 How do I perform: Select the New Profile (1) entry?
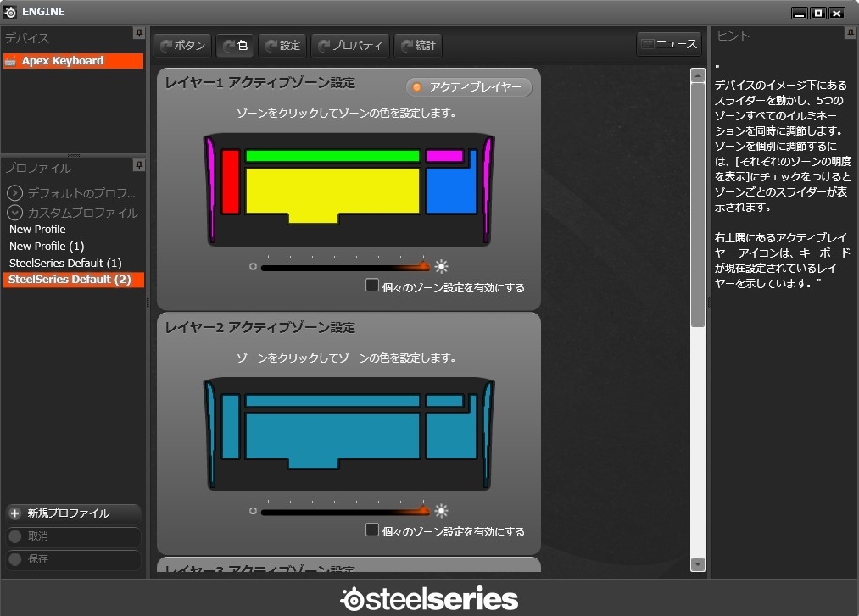point(47,247)
